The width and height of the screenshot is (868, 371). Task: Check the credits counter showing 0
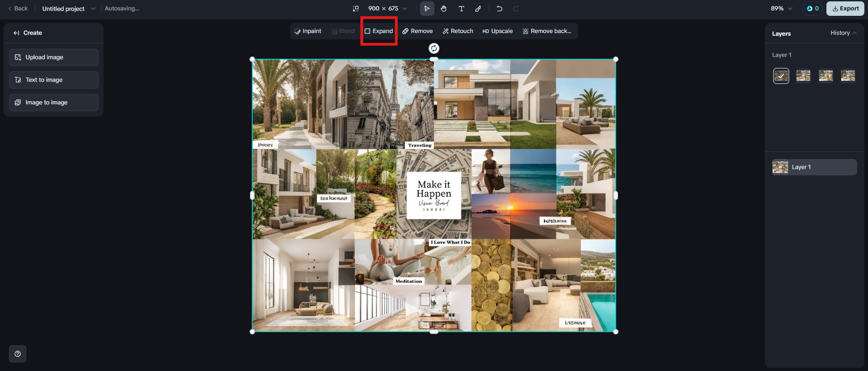[x=813, y=9]
